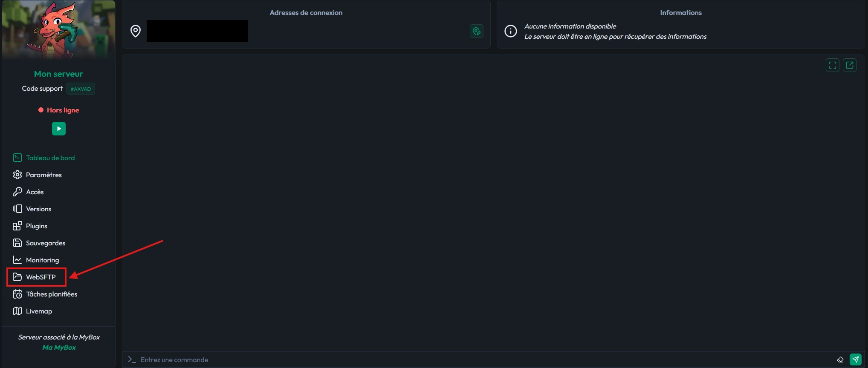Open console in a new window icon
This screenshot has width=868, height=368.
coord(849,65)
